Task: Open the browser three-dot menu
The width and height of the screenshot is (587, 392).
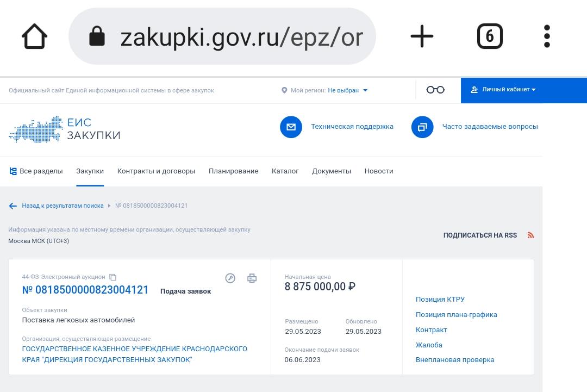Action: click(x=547, y=36)
